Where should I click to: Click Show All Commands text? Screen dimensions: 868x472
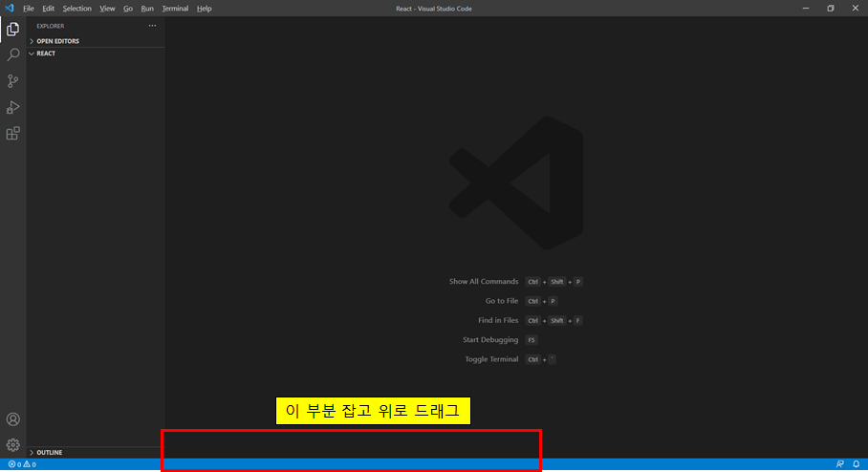pos(484,282)
